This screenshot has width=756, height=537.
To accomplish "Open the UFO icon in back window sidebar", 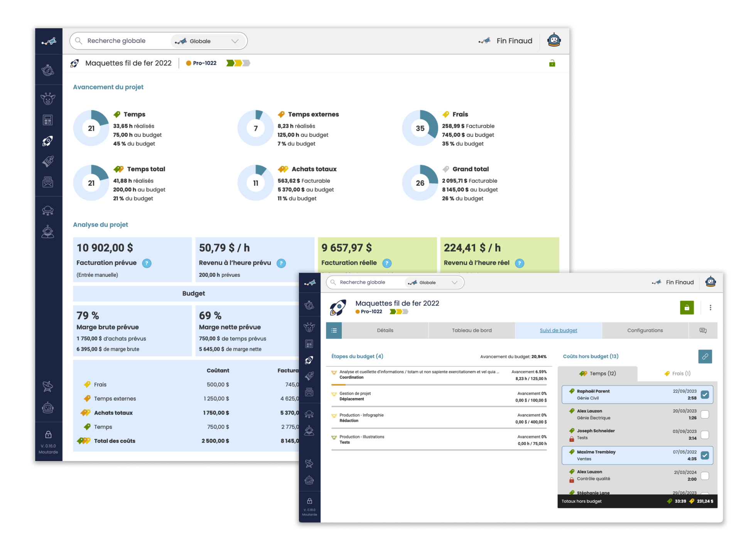I will [48, 210].
